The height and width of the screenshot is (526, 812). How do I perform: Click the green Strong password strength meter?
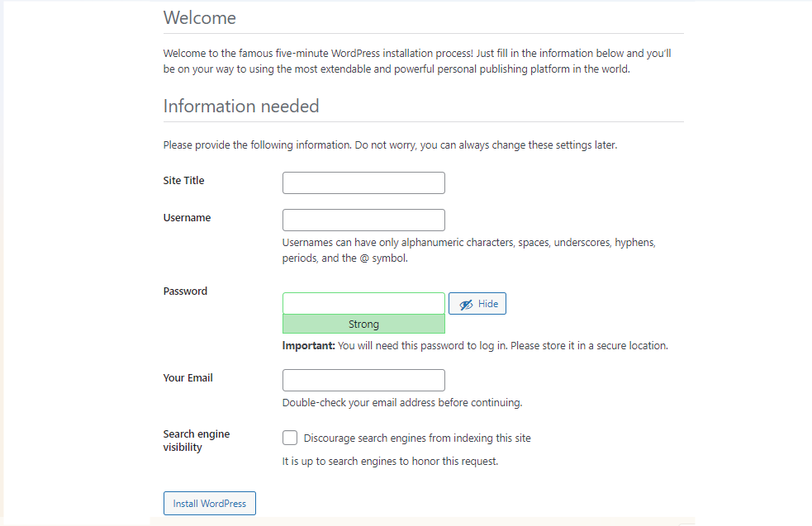click(x=363, y=324)
